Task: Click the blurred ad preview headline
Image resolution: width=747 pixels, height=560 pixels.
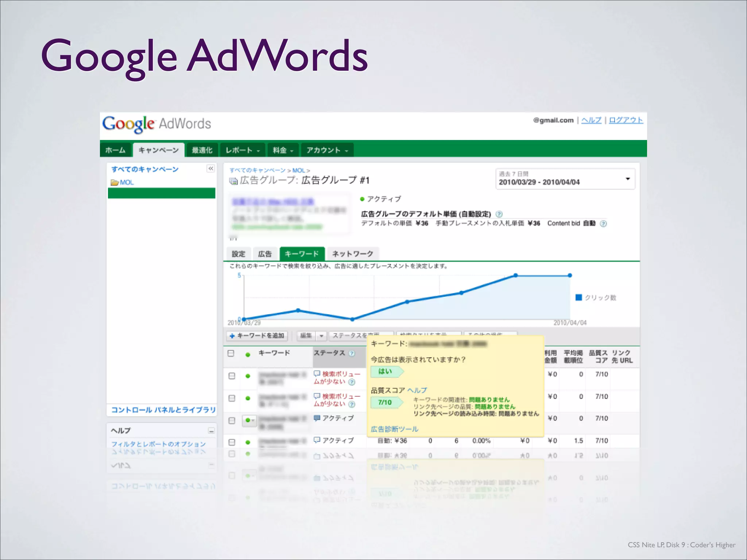Action: point(273,202)
